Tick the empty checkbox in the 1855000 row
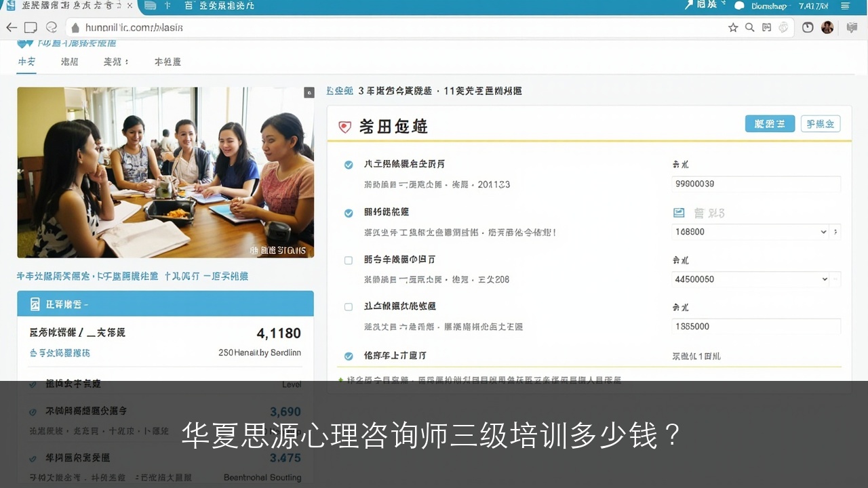 tap(349, 307)
